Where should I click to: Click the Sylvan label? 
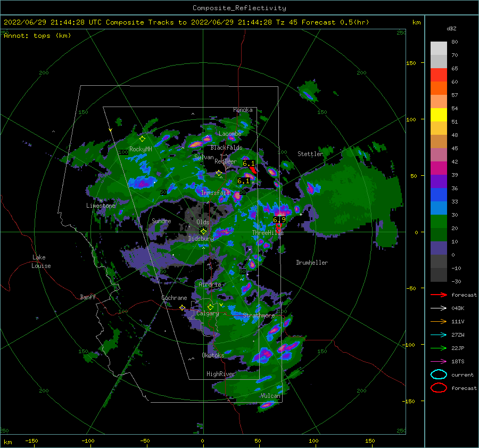tap(204, 157)
